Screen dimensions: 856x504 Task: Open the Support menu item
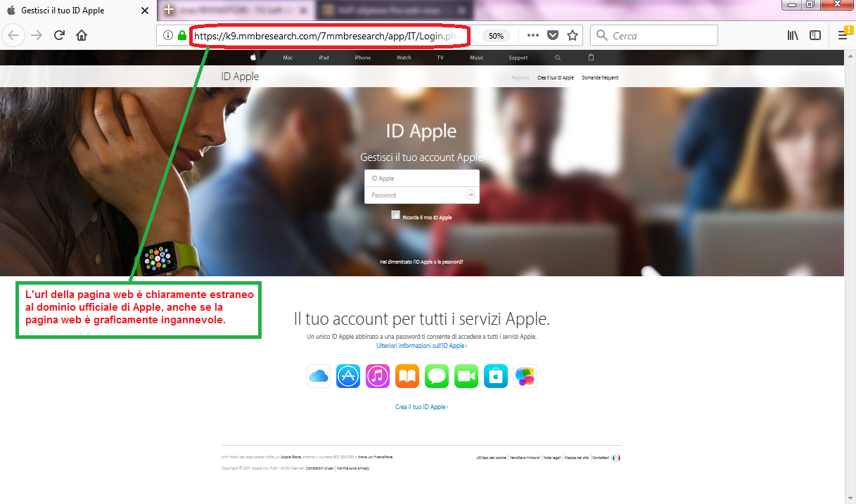pyautogui.click(x=518, y=58)
